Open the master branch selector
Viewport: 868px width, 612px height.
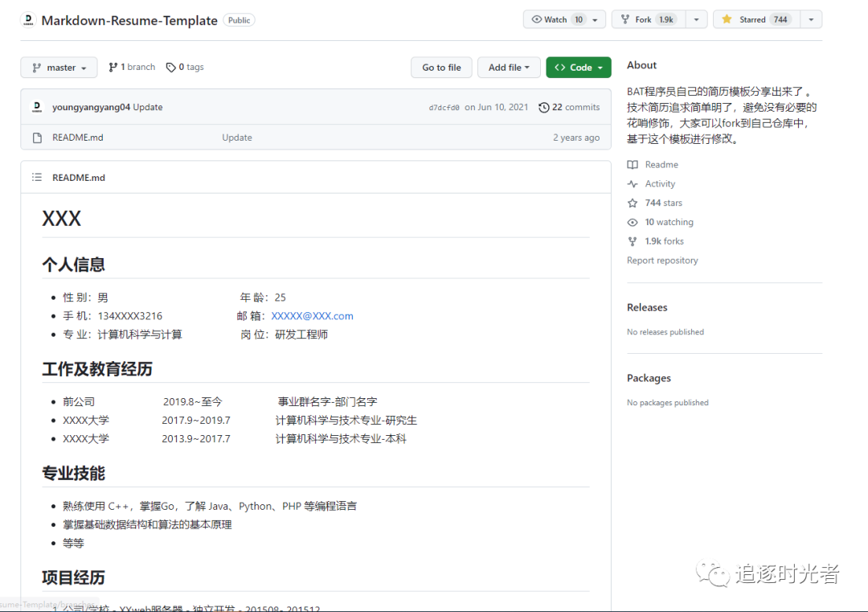click(x=59, y=67)
